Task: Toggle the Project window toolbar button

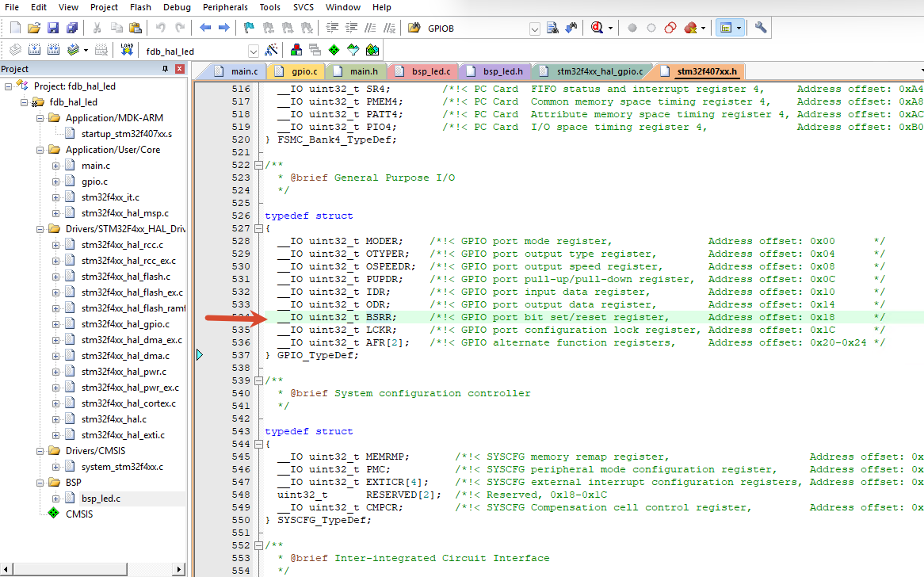Action: pos(726,28)
